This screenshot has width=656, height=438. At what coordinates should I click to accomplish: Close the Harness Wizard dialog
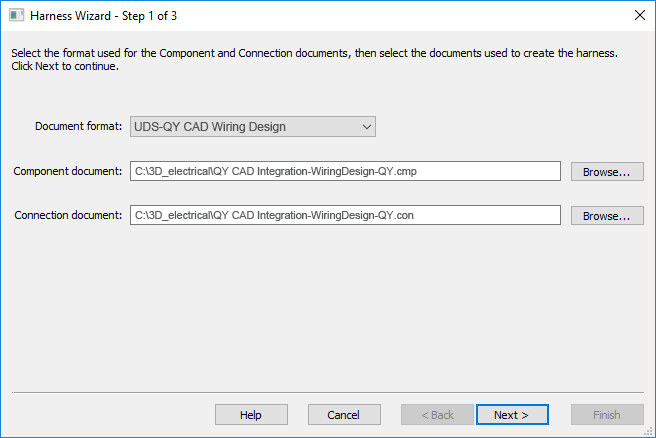(639, 15)
